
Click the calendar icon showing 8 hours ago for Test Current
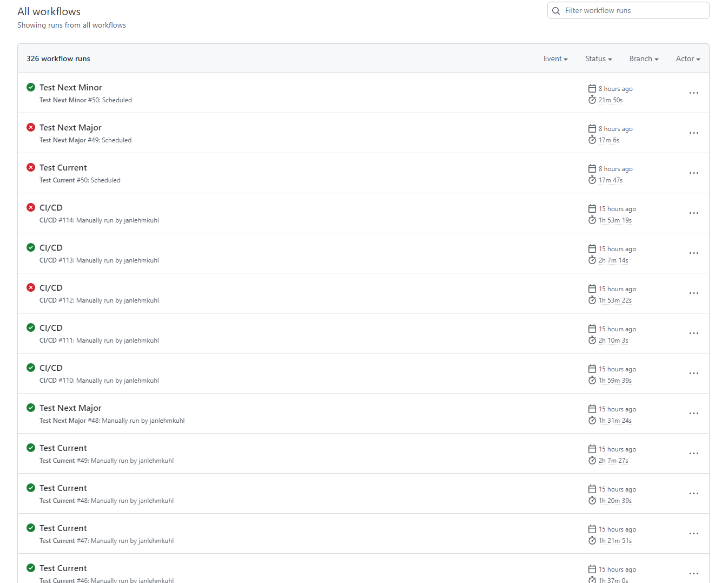[x=592, y=168]
